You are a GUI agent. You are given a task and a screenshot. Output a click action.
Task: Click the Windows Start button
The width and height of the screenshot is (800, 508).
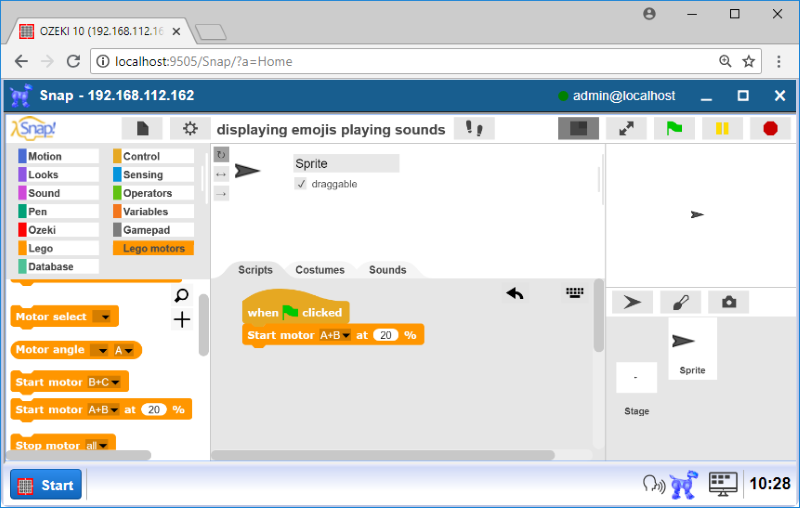point(45,485)
